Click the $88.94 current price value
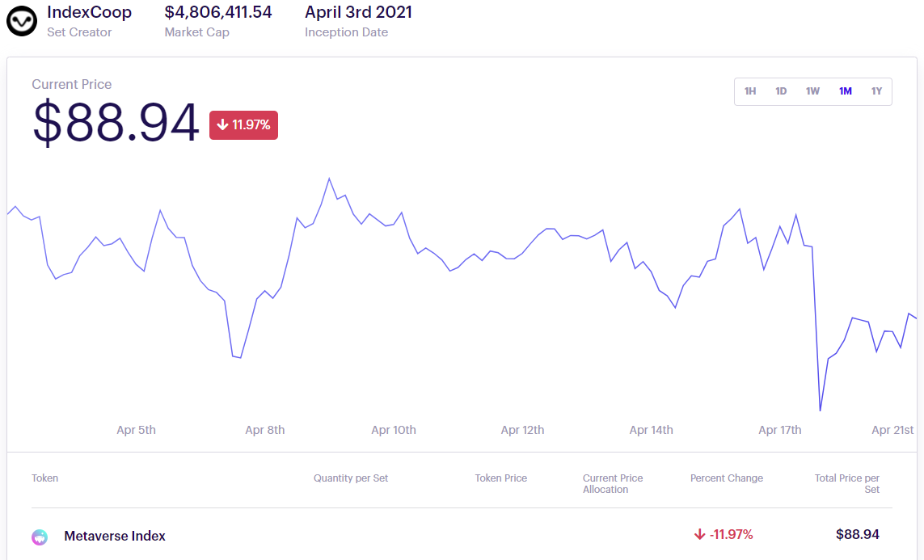The image size is (924, 560). [x=116, y=124]
